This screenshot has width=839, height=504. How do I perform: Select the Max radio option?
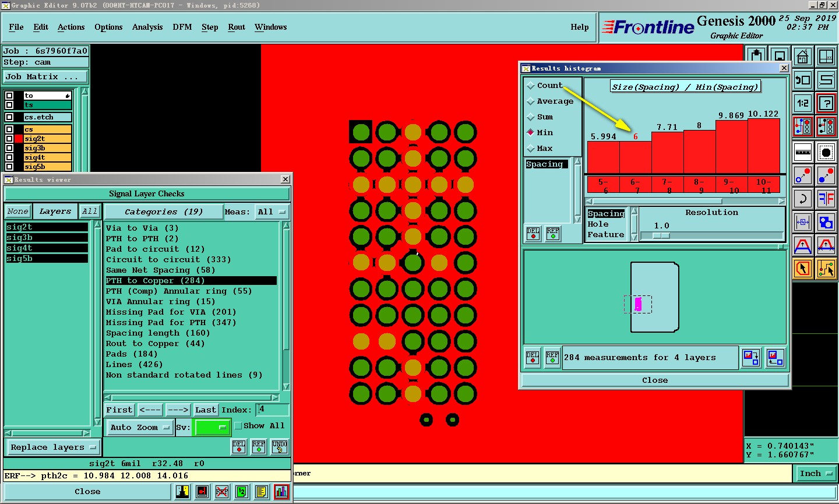pos(540,148)
